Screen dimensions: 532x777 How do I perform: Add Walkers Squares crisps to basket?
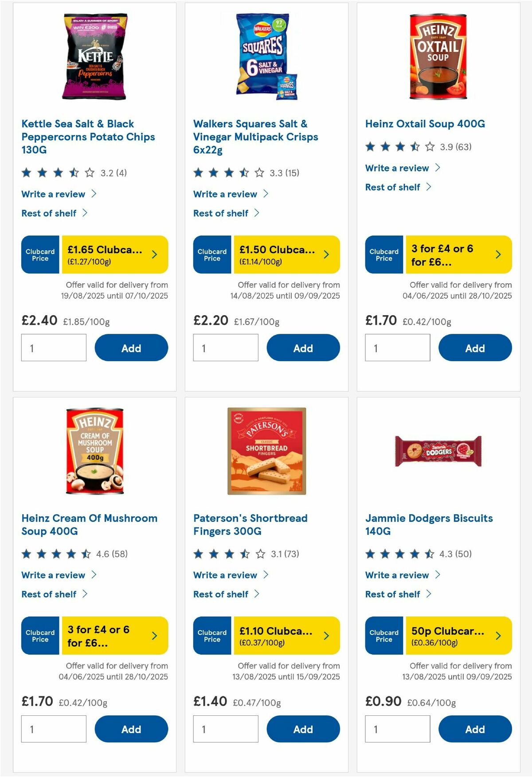(303, 348)
